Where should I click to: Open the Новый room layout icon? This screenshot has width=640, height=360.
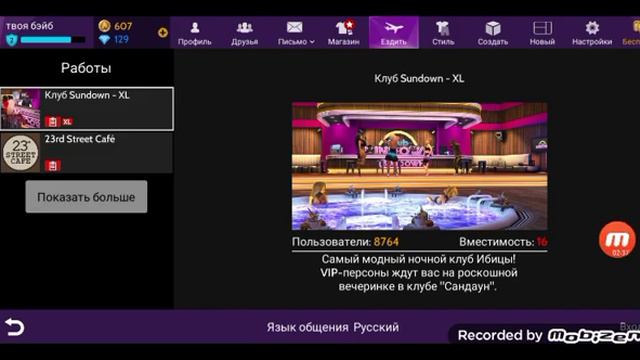(542, 28)
